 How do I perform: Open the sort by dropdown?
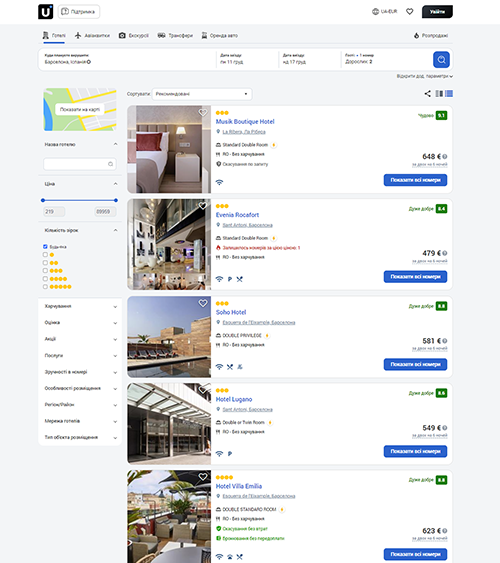pos(202,94)
